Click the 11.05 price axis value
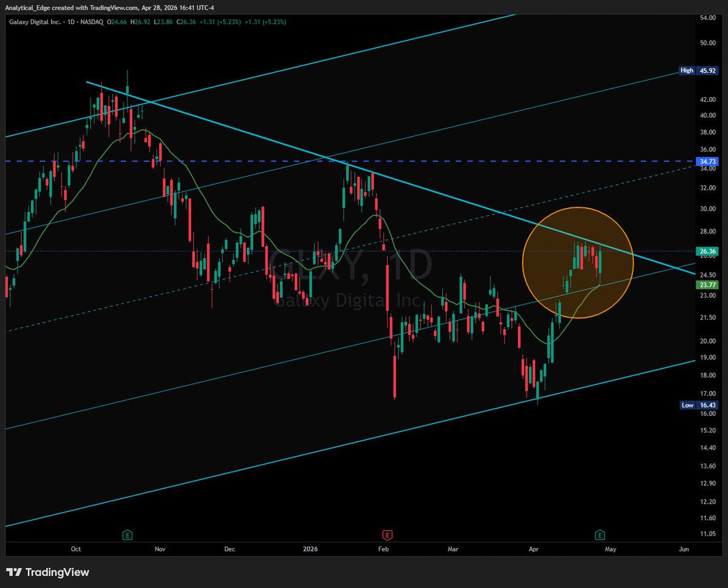 point(707,533)
